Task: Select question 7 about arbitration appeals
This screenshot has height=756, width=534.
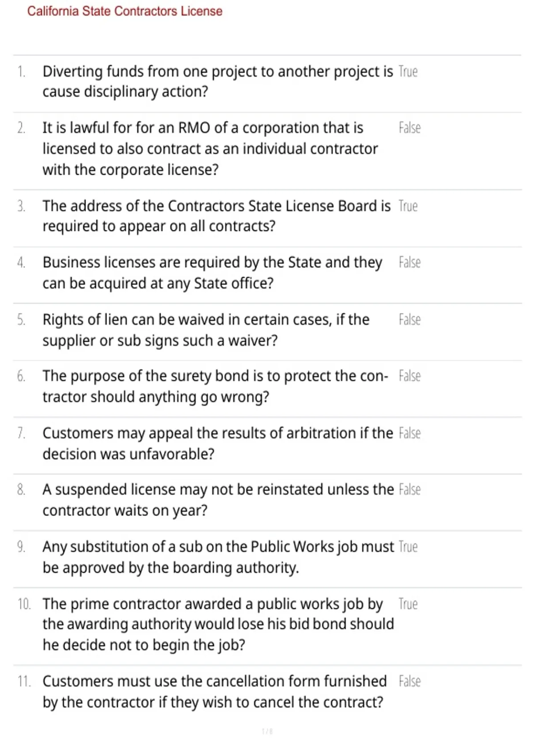Action: (218, 443)
